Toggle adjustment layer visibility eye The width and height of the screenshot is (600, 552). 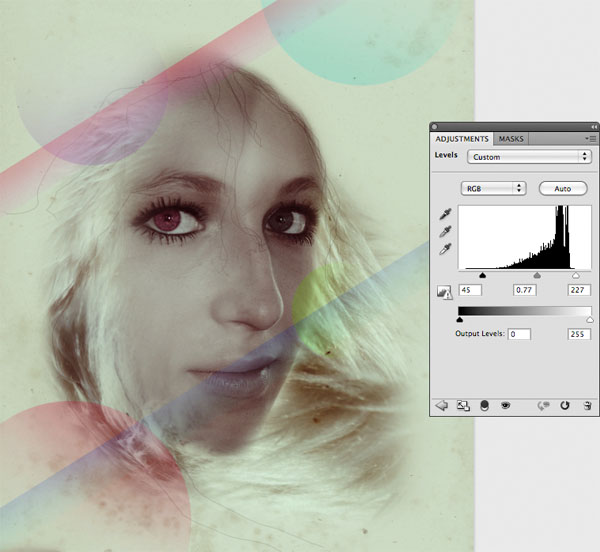click(x=505, y=405)
